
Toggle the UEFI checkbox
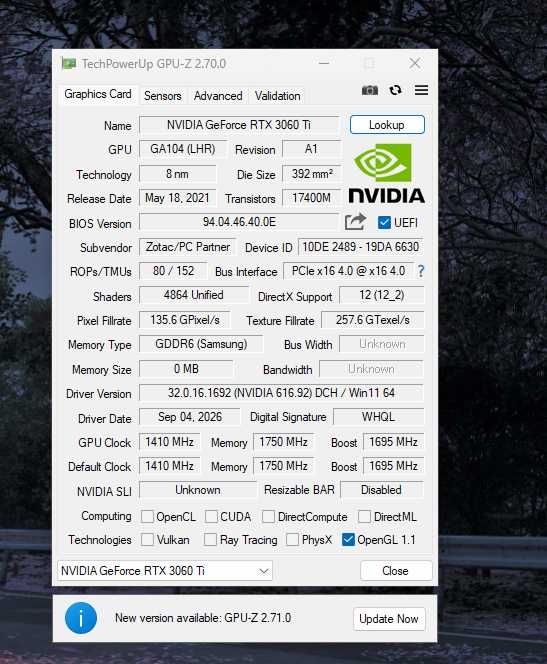[384, 222]
